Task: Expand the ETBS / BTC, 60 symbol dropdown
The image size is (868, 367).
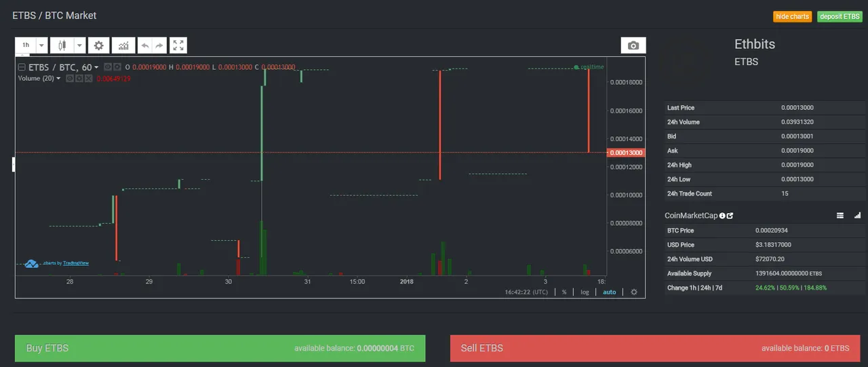Action: [96, 67]
